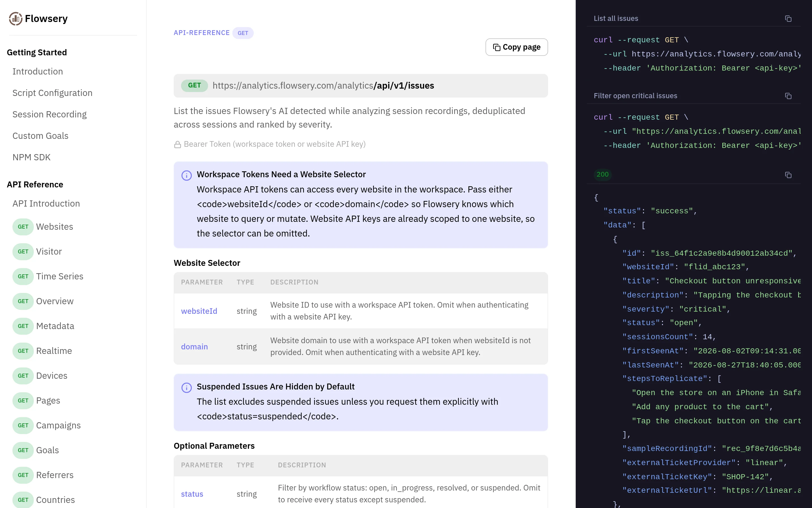Click the status parameter name

(192, 494)
